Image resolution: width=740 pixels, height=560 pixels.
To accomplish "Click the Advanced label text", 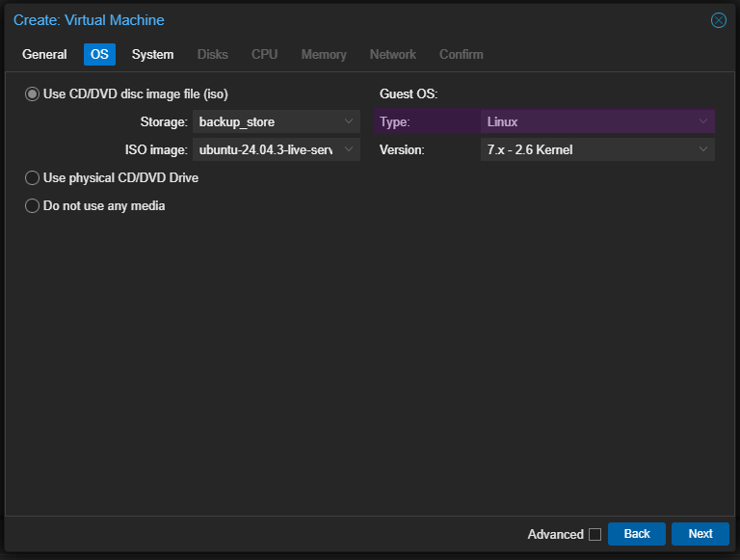I will [555, 535].
